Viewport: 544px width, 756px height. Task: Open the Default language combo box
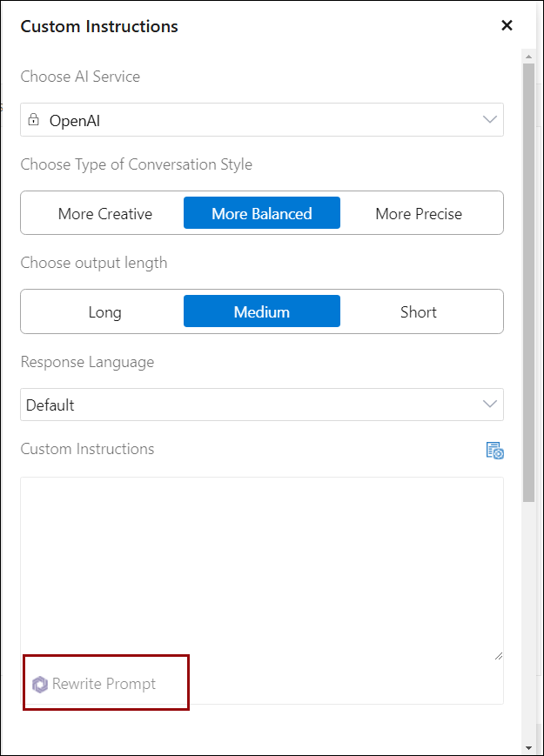[x=262, y=405]
